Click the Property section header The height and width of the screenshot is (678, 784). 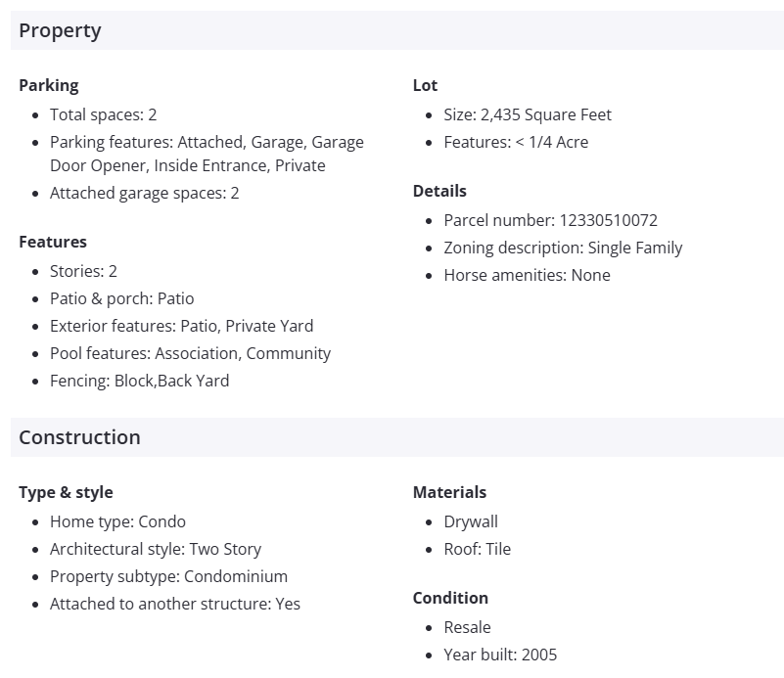click(60, 30)
